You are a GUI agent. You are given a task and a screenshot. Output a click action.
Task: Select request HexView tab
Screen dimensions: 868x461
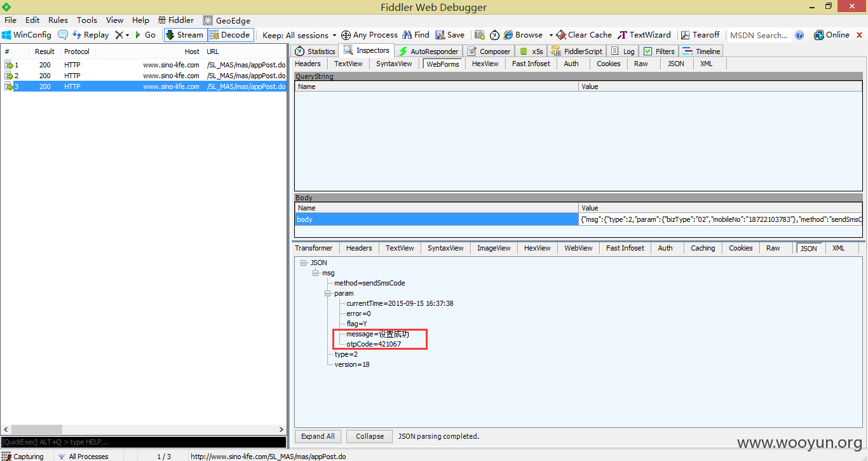485,64
